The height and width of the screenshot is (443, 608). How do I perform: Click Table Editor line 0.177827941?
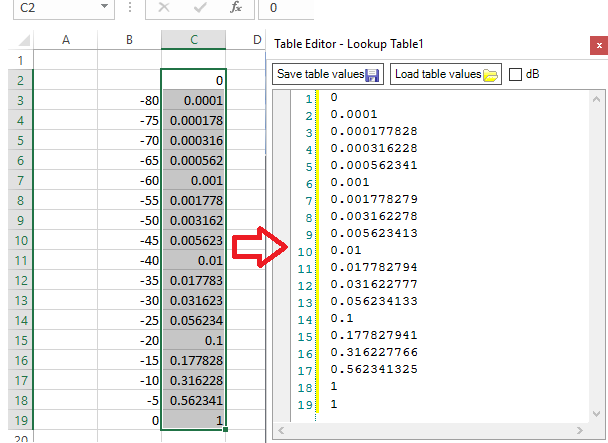tap(374, 336)
